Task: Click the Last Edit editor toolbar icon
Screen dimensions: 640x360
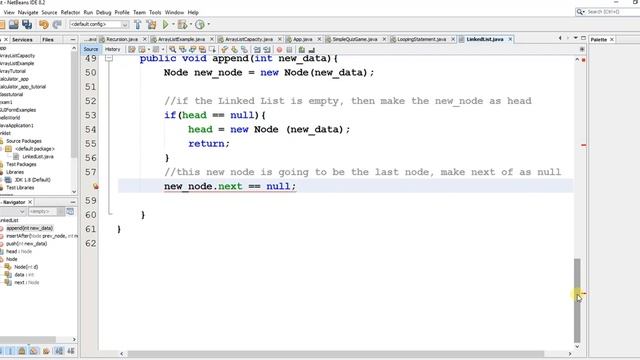Action: (131, 49)
